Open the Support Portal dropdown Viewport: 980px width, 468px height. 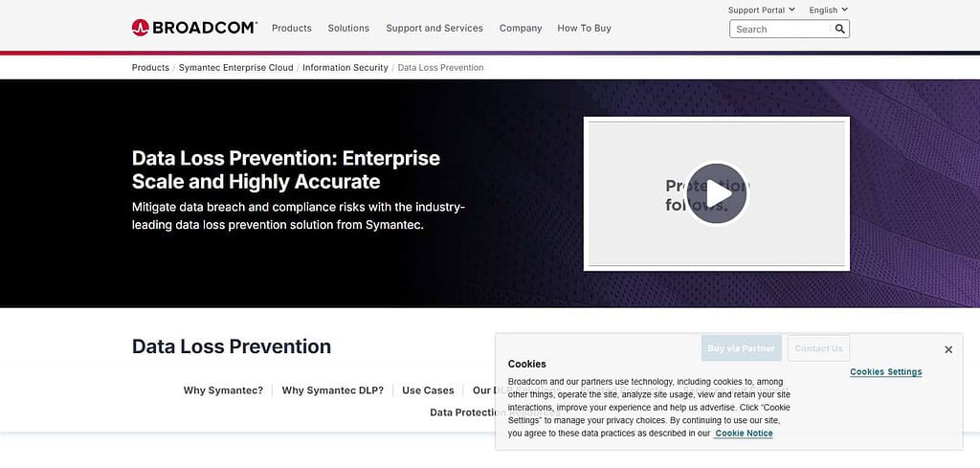pyautogui.click(x=761, y=10)
